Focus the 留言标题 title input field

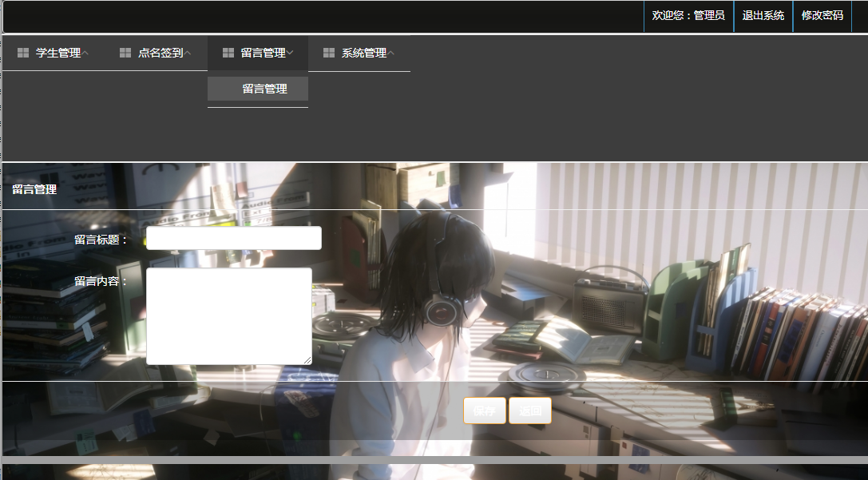234,238
